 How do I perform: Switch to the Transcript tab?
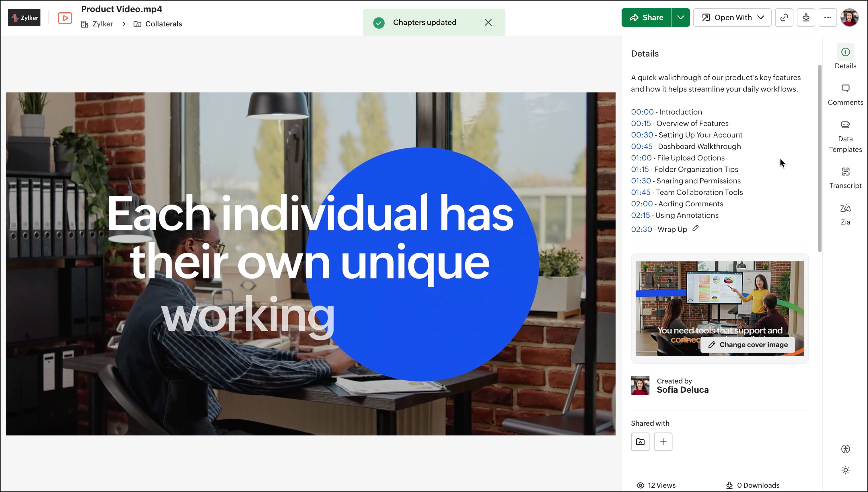click(x=845, y=178)
